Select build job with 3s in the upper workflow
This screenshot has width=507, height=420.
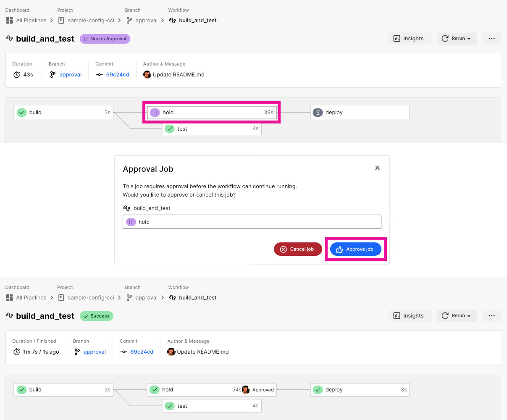(x=63, y=113)
